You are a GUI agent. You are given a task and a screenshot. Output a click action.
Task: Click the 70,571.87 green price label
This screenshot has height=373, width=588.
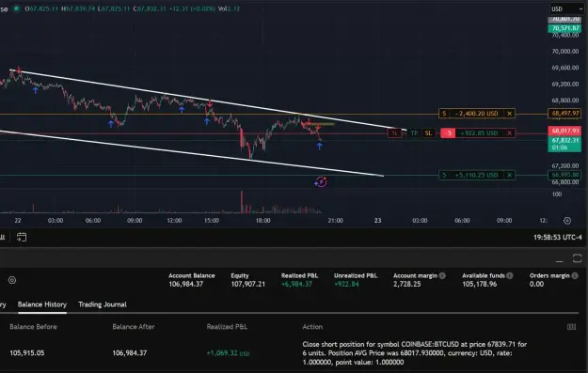(x=564, y=28)
